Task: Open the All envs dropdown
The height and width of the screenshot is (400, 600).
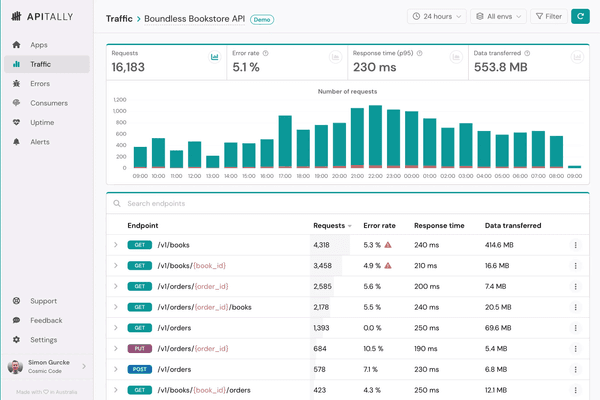Action: (498, 16)
